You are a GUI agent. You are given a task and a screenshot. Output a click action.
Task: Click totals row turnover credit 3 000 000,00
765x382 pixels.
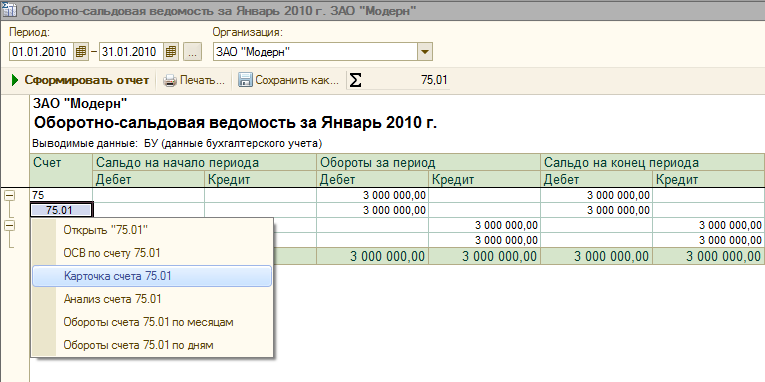click(x=484, y=257)
